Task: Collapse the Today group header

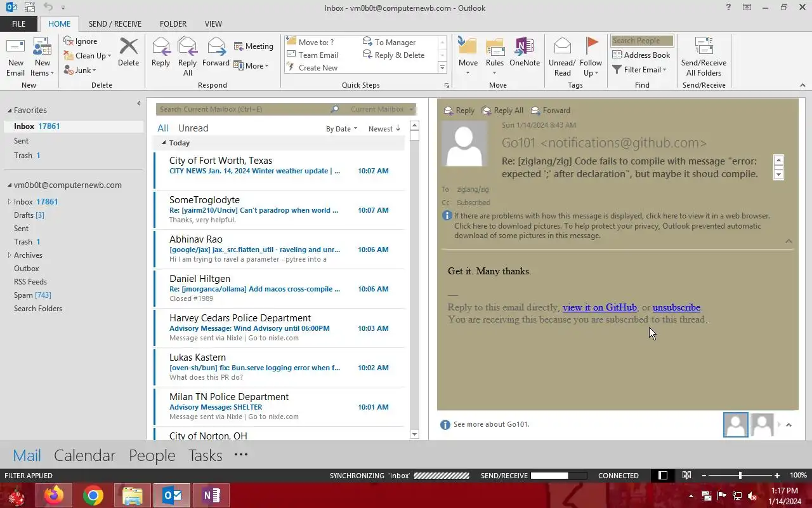Action: coord(164,144)
